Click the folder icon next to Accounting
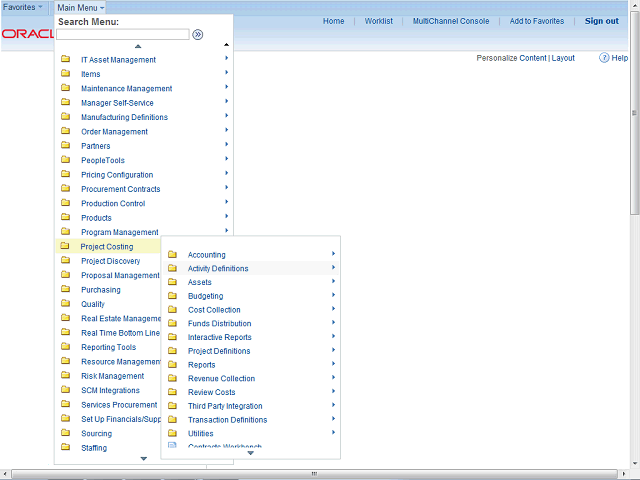 point(172,255)
